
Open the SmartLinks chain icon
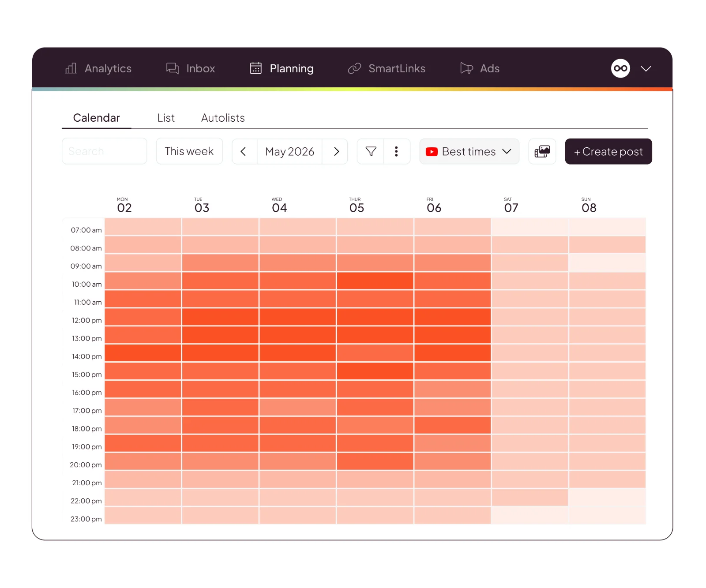pyautogui.click(x=354, y=68)
